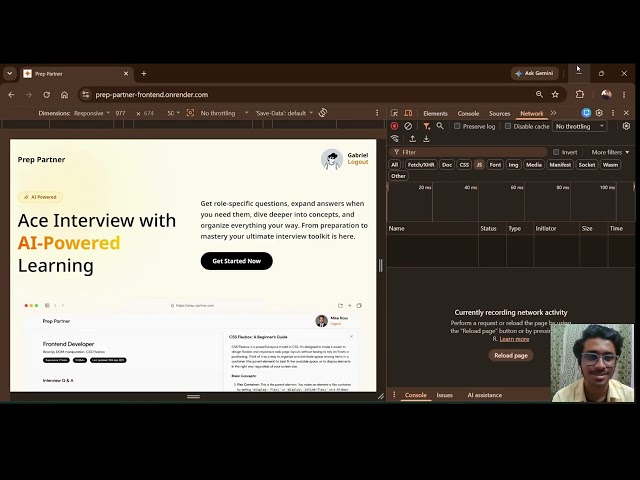Screen dimensions: 640x480
Task: Select the Network tab
Action: pos(531,113)
